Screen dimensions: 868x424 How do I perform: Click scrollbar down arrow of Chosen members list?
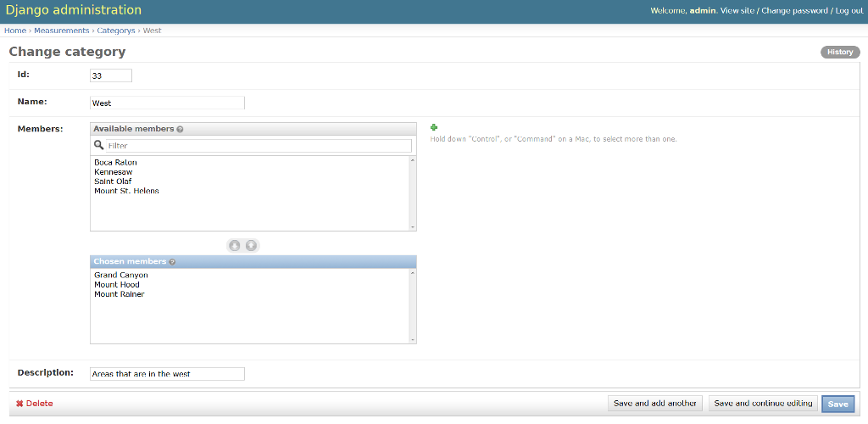pyautogui.click(x=413, y=339)
